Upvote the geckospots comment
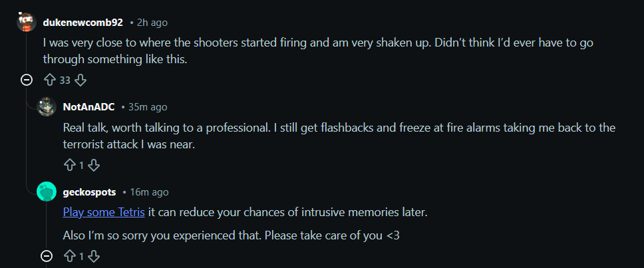644x268 pixels. click(x=69, y=256)
